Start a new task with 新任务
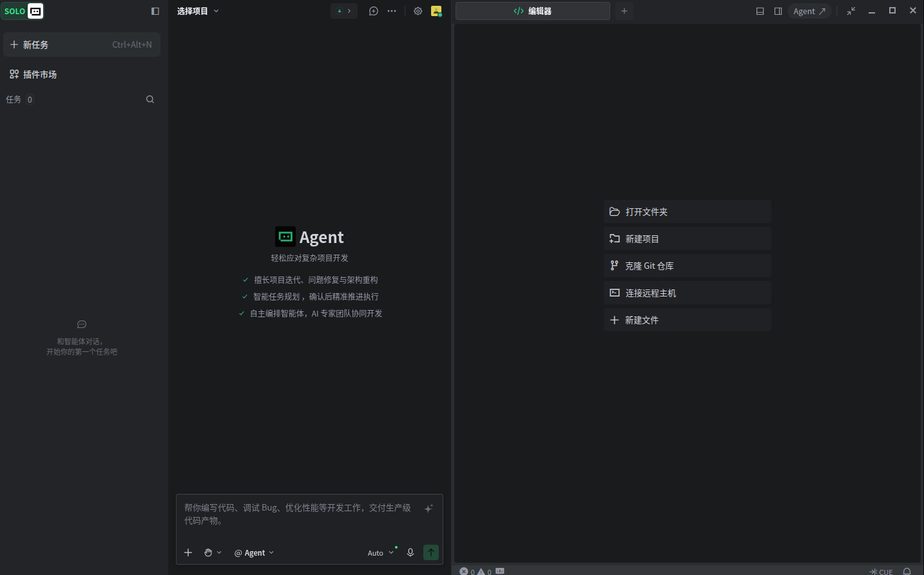Image resolution: width=924 pixels, height=575 pixels. [x=81, y=44]
